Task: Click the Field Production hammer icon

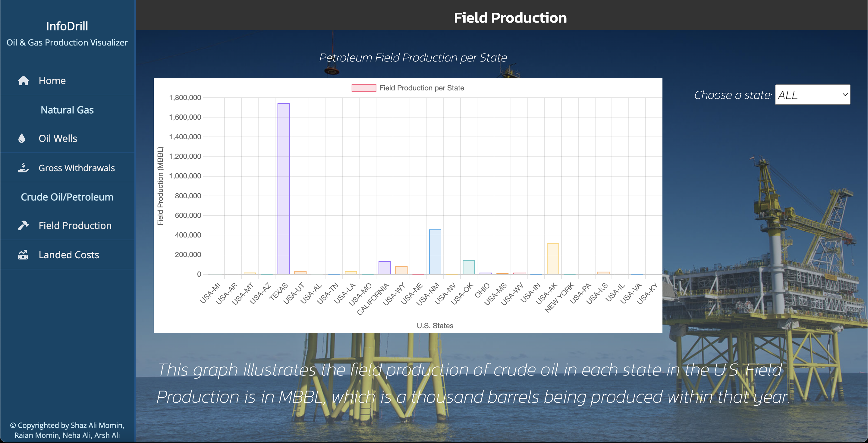Action: (x=23, y=225)
